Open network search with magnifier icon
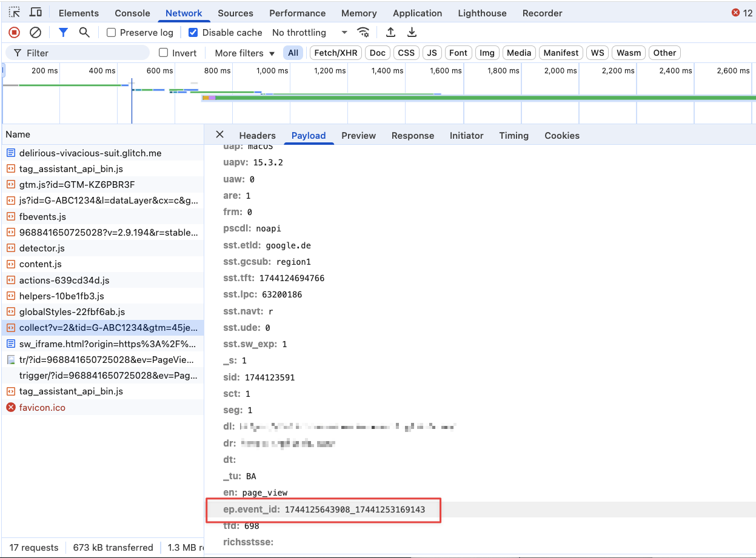756x558 pixels. click(x=84, y=33)
